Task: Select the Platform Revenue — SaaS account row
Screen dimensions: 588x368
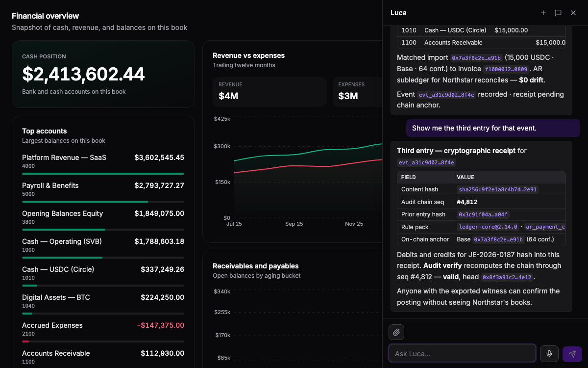Action: [x=103, y=164]
